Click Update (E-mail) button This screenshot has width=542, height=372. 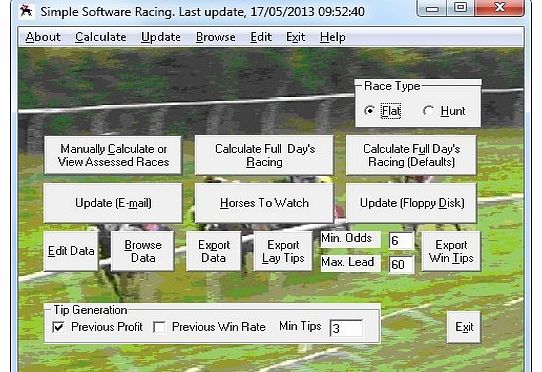113,203
